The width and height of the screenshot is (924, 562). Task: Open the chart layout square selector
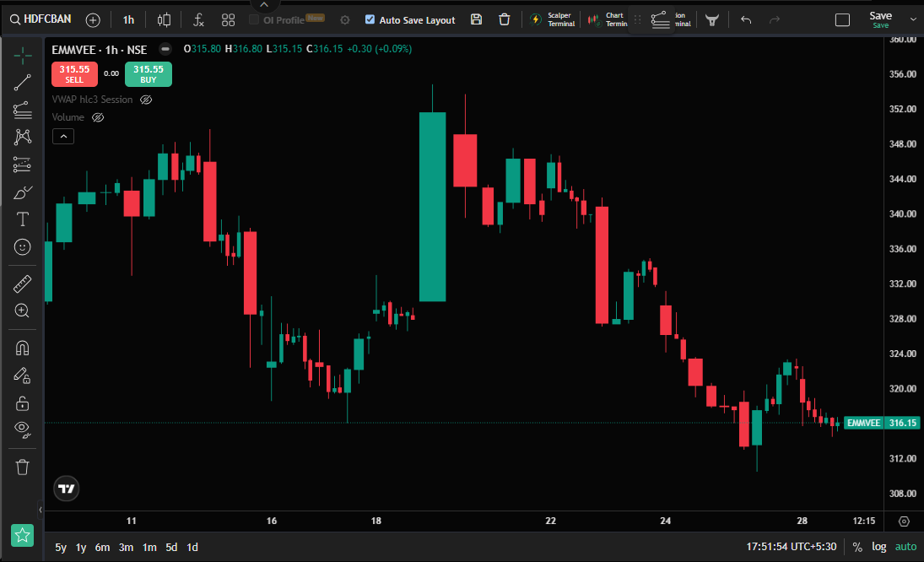pos(843,20)
